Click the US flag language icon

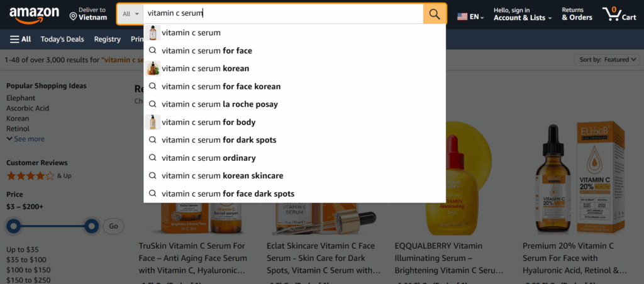[463, 16]
